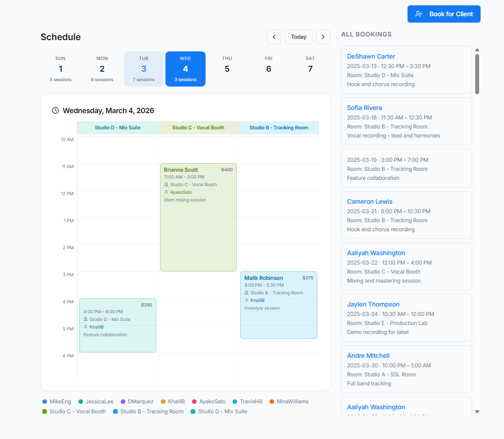504x439 pixels.
Task: Click the TravisHill cyan legend dot
Action: [x=235, y=402]
